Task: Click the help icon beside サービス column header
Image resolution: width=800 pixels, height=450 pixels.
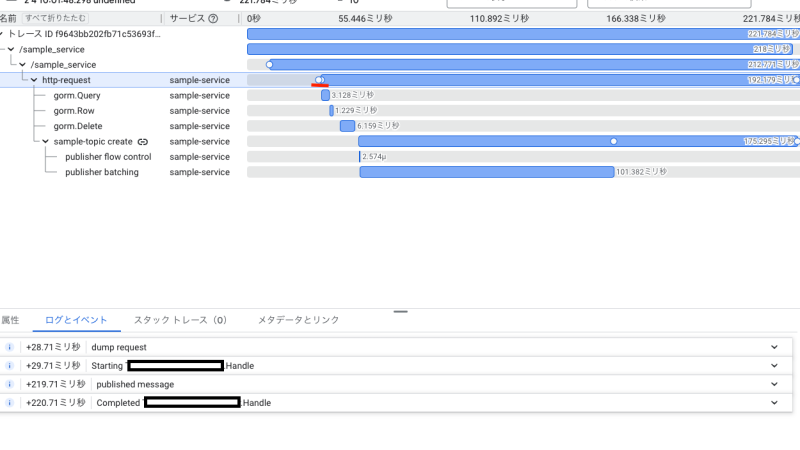Action: tap(213, 18)
